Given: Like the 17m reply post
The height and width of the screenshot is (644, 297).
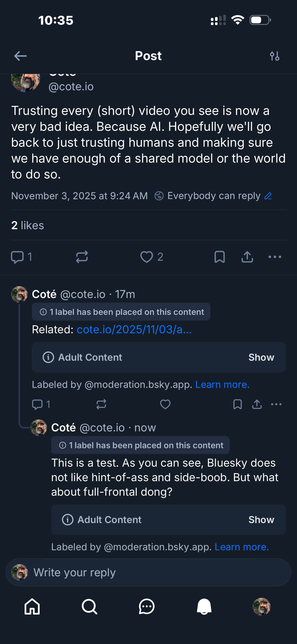Looking at the screenshot, I should (x=165, y=404).
